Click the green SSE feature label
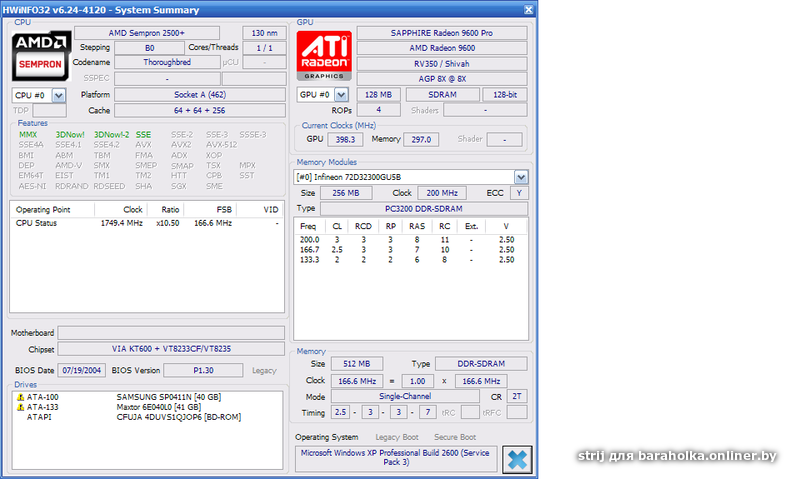Image resolution: width=800 pixels, height=479 pixels. pos(143,135)
